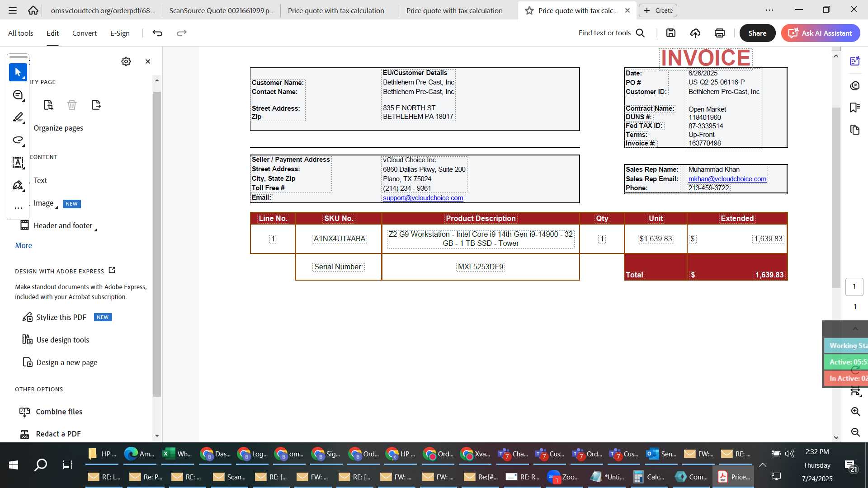Click Create new tab button
868x488 pixels.
pos(658,10)
